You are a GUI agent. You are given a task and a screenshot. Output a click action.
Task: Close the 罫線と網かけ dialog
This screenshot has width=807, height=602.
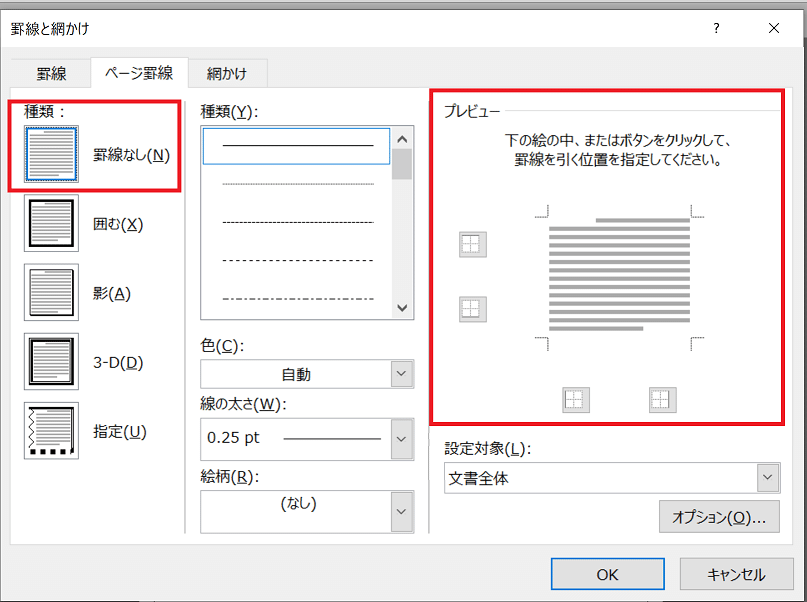(774, 28)
